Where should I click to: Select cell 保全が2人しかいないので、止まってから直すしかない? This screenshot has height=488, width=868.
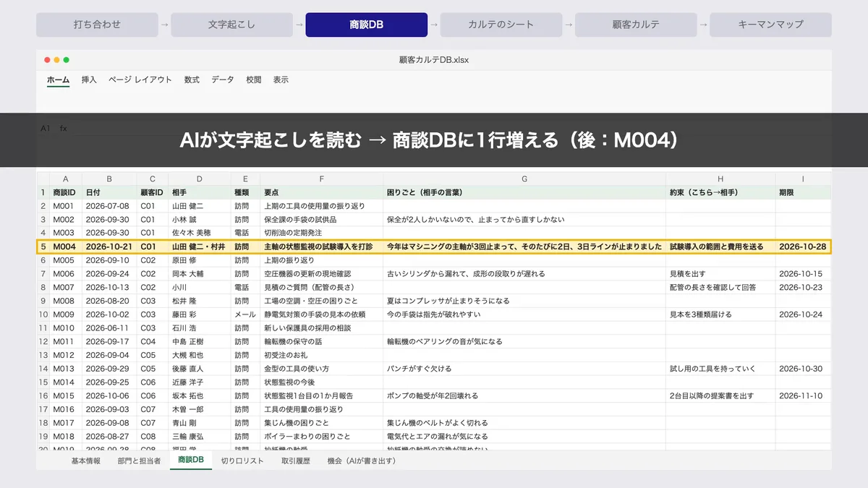[x=525, y=220]
